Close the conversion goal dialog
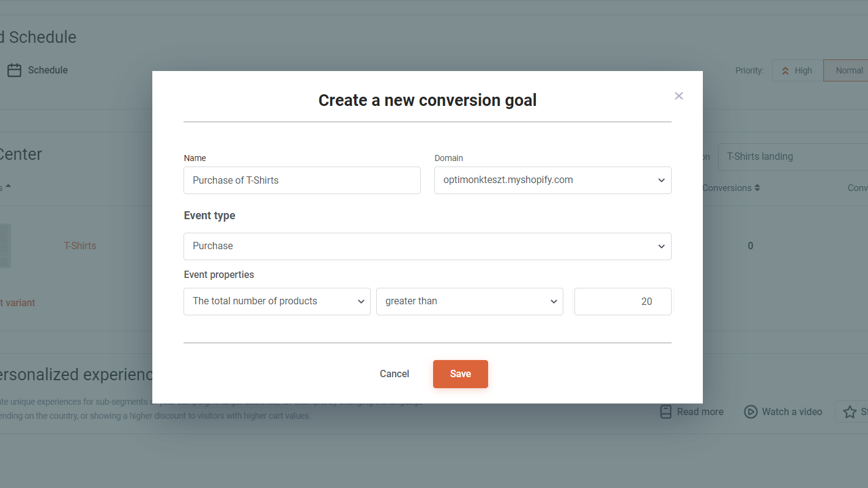Image resolution: width=868 pixels, height=488 pixels. pyautogui.click(x=678, y=96)
